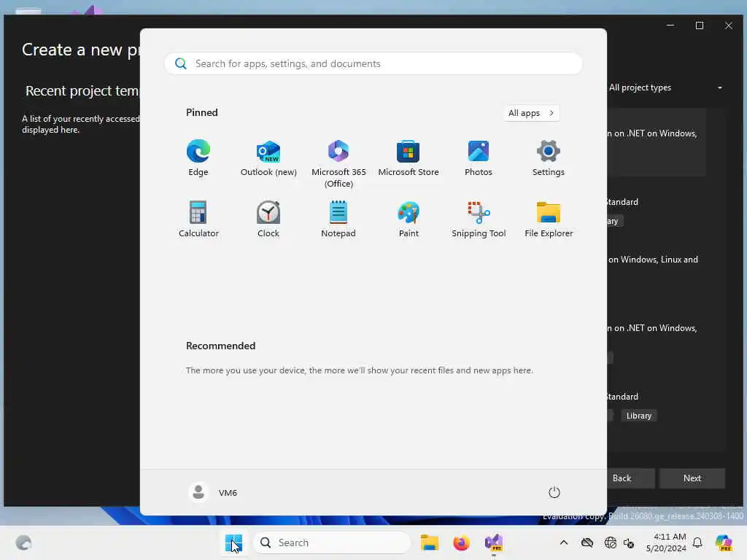The width and height of the screenshot is (747, 560).
Task: Open the network globe tray icon
Action: 611,542
